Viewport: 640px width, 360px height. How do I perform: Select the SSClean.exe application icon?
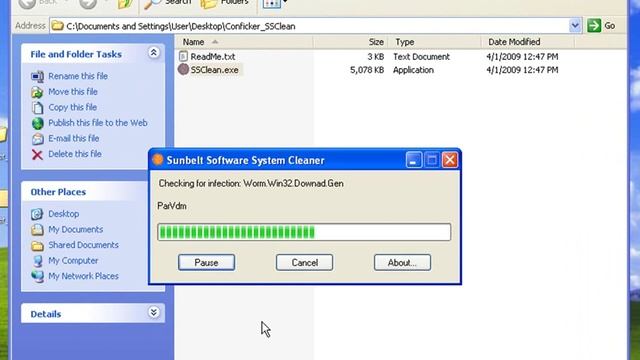pyautogui.click(x=183, y=69)
